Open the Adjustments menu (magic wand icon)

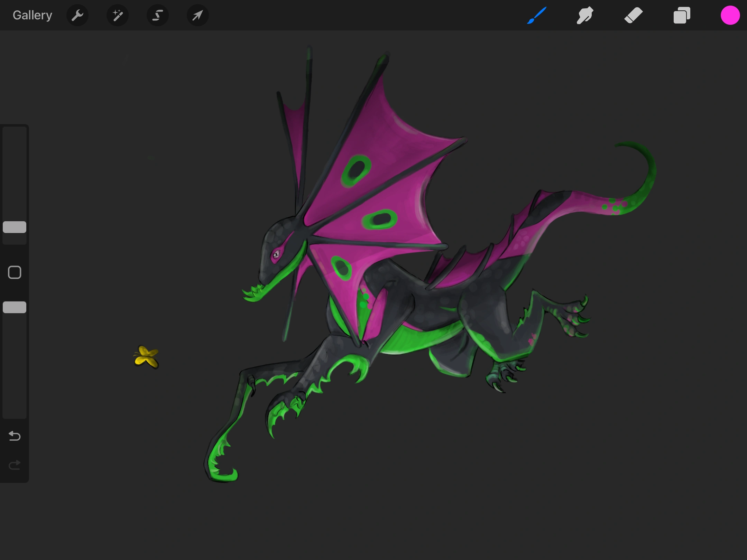tap(117, 15)
